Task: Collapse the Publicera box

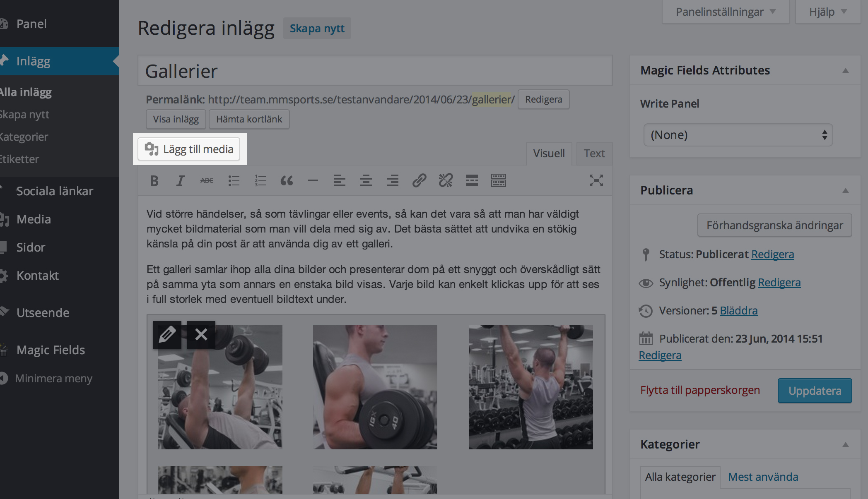Action: click(846, 191)
